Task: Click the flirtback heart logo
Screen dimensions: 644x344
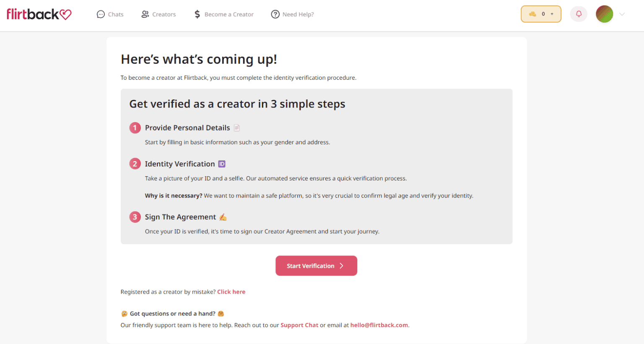Action: click(39, 14)
